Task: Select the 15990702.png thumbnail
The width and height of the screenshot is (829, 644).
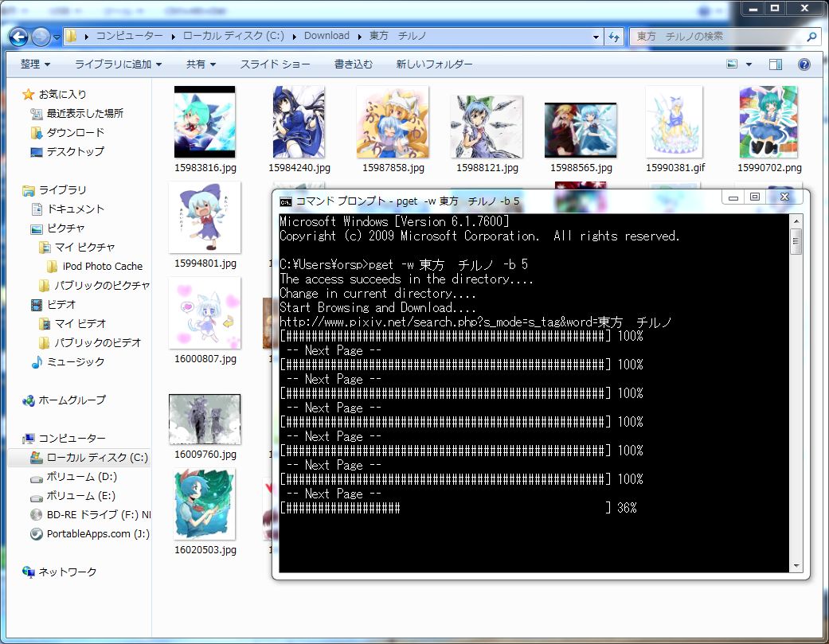Action: coord(768,122)
